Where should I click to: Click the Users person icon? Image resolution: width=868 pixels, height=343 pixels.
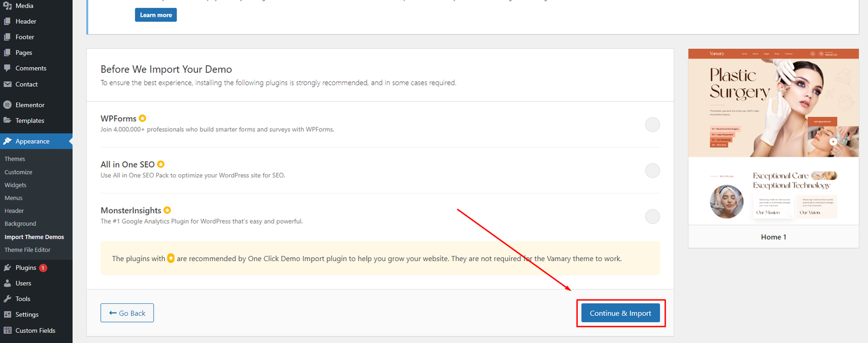pos(8,283)
